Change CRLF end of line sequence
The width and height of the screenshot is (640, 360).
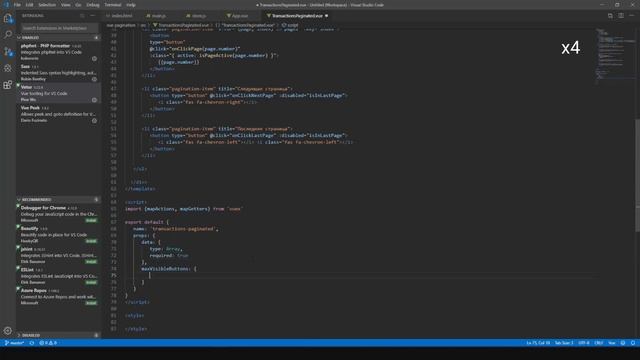[599, 343]
